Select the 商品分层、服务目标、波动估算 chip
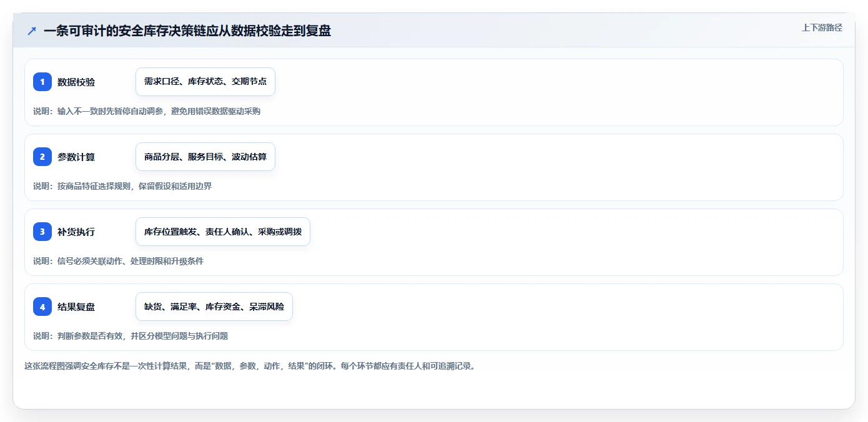 pos(205,157)
